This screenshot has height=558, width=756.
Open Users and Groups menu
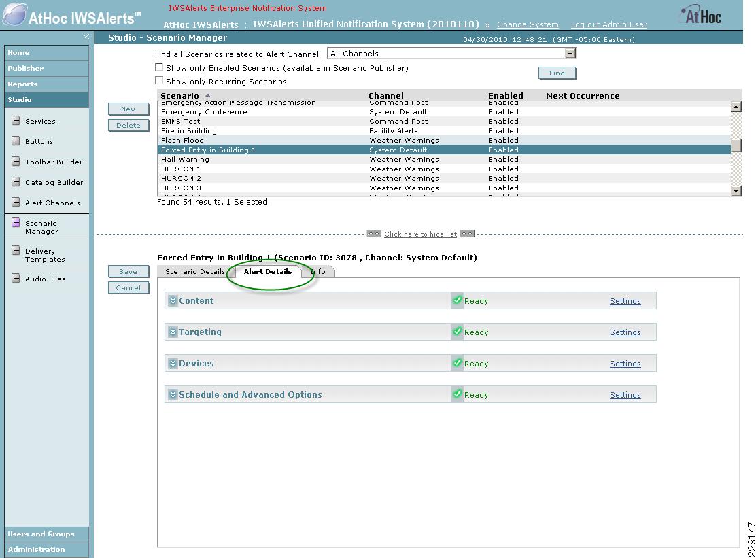47,534
